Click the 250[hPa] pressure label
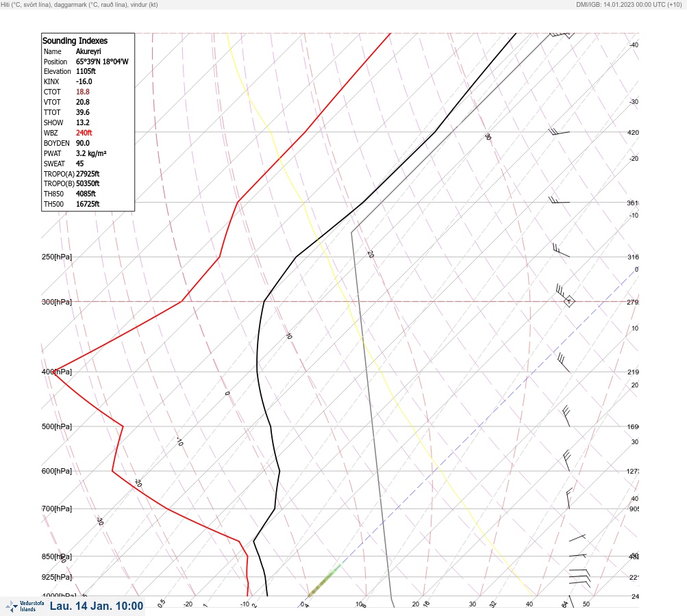The width and height of the screenshot is (687, 616). (x=57, y=257)
